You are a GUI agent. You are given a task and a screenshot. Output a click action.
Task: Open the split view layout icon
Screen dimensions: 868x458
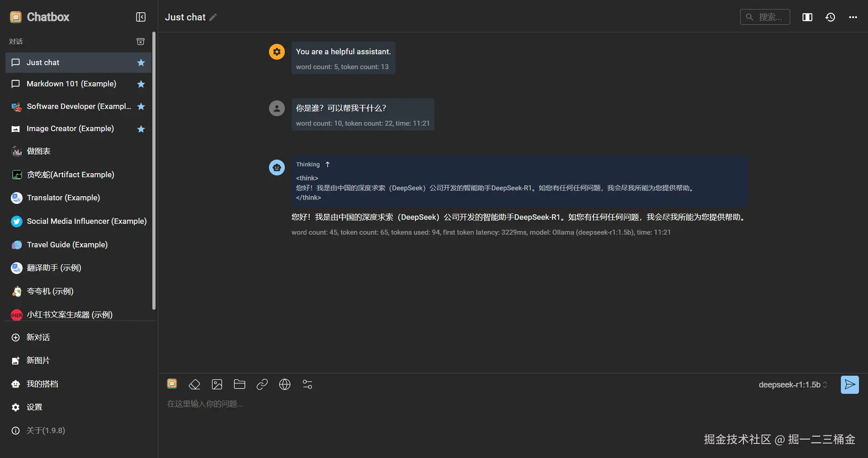(x=807, y=17)
